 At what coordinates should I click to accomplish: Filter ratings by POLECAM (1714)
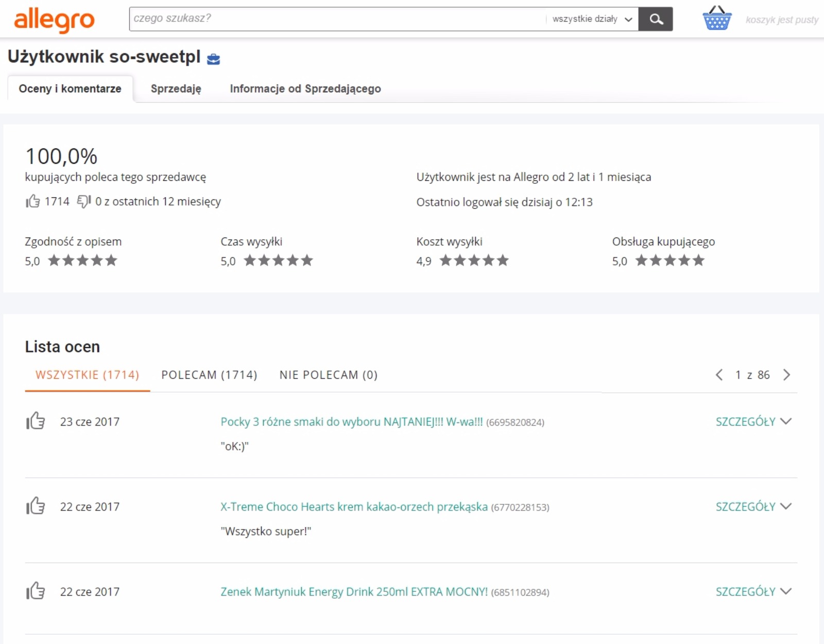pyautogui.click(x=209, y=375)
